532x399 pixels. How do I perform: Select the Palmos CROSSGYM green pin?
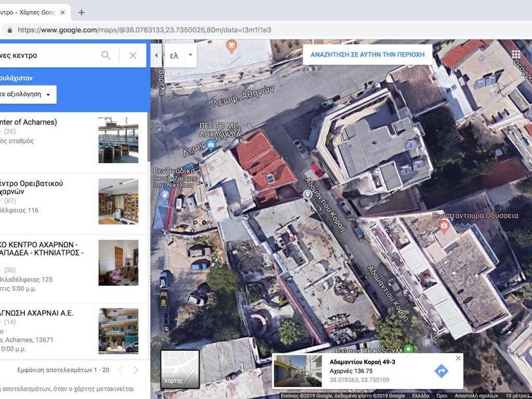click(x=408, y=349)
